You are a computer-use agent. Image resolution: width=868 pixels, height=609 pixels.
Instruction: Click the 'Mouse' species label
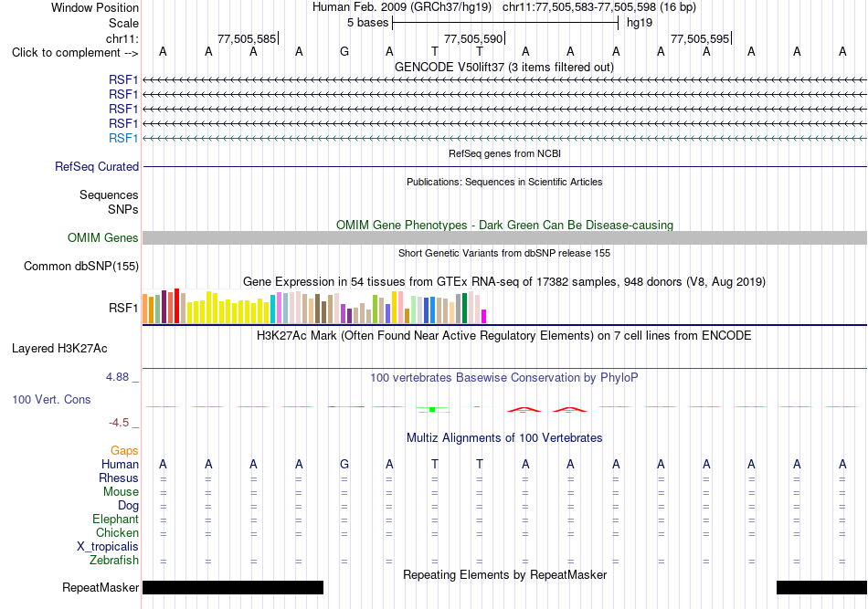pos(121,492)
